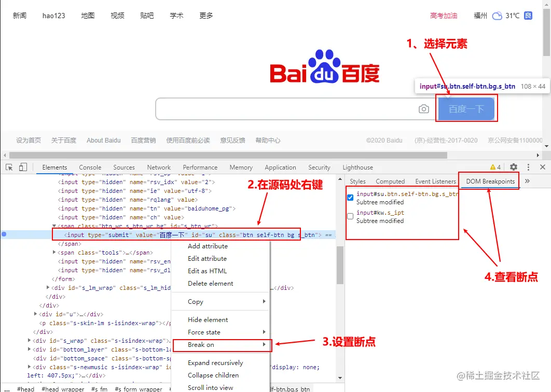Click the Baidu logo
This screenshot has height=392, width=551.
coord(324,66)
